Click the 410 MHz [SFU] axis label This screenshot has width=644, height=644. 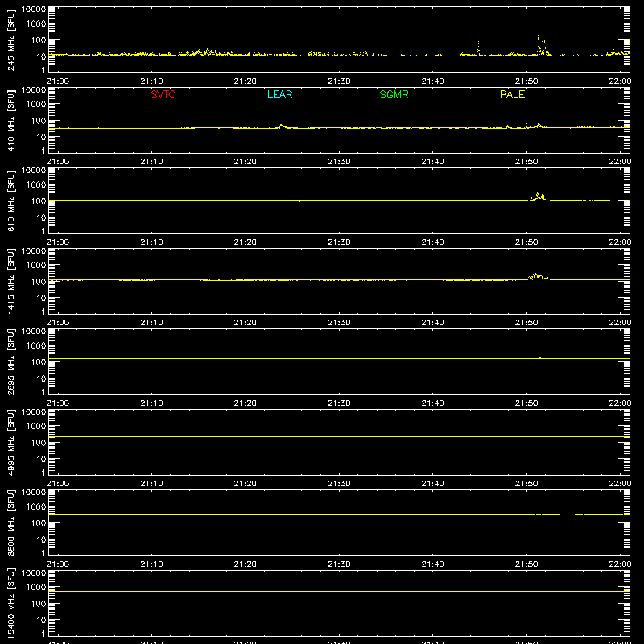pos(10,120)
